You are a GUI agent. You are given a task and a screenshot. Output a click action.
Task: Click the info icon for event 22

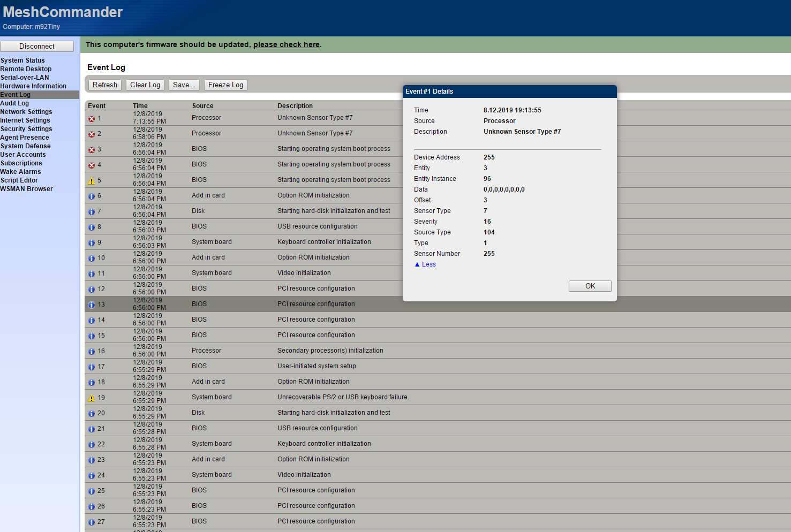(x=92, y=445)
